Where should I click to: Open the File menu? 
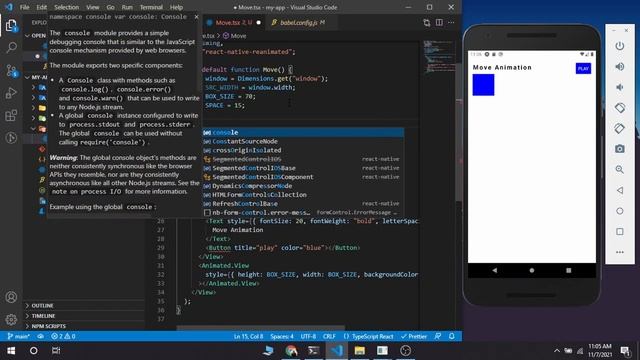[24, 7]
